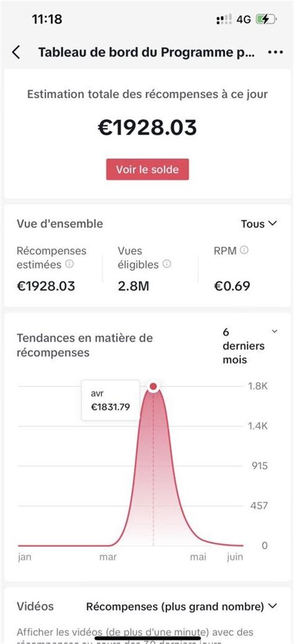Tap the Vidéos section heading
This screenshot has height=644, width=294.
(x=35, y=606)
